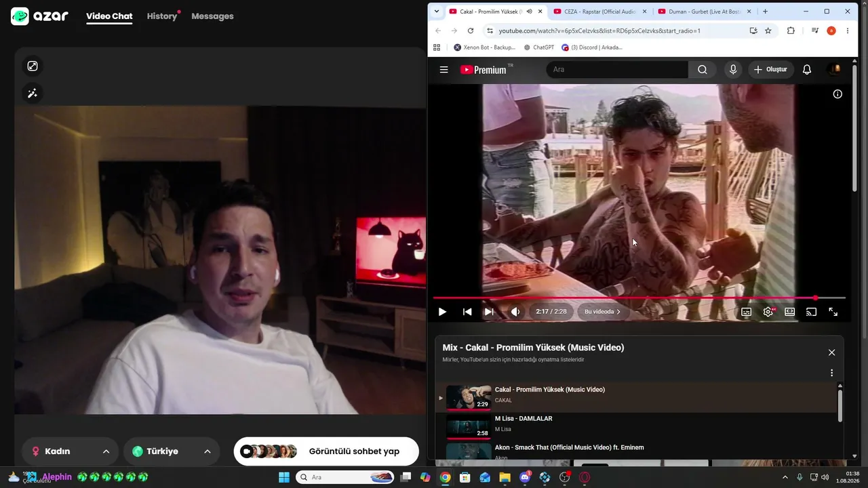Toggle theater mode on the player
Viewport: 868px width, 488px height.
(x=790, y=312)
